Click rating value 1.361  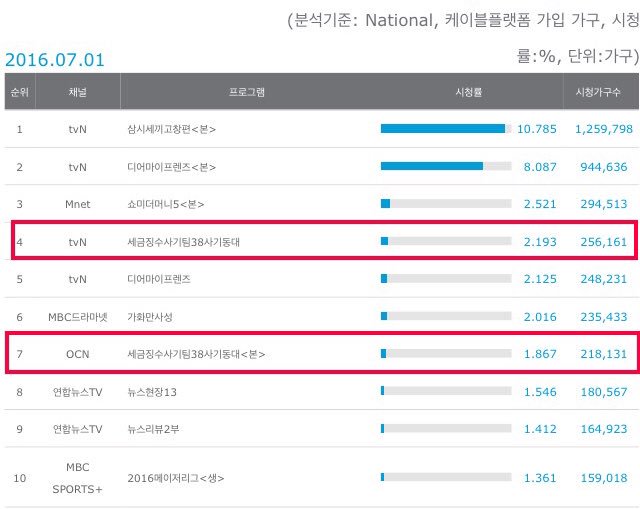[x=540, y=478]
